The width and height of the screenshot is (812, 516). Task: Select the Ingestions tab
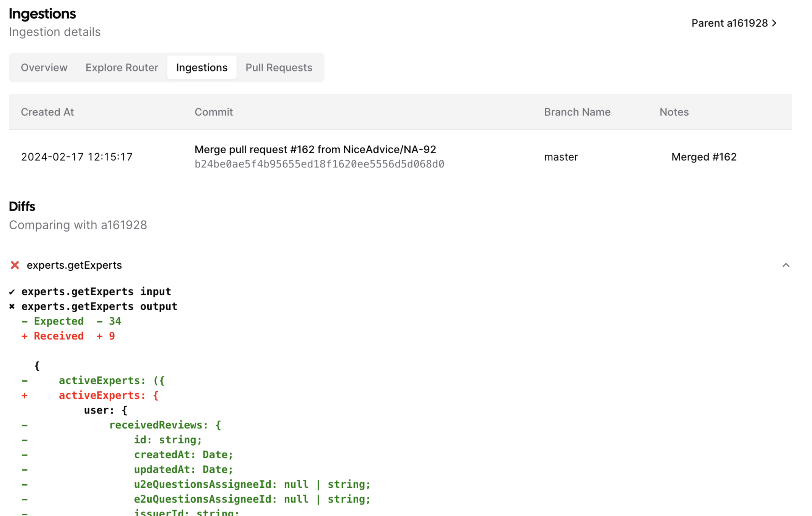(x=201, y=68)
